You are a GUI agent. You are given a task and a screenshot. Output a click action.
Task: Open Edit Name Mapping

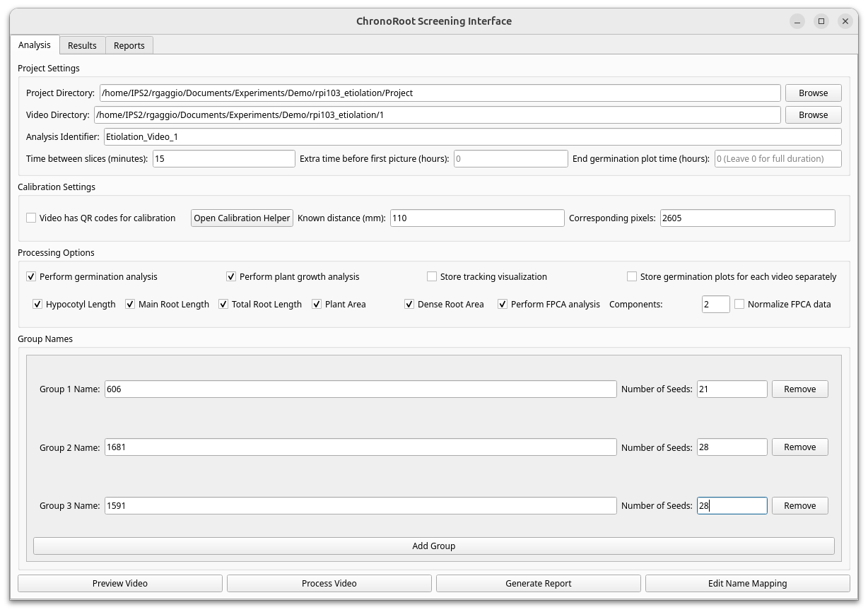(x=747, y=583)
